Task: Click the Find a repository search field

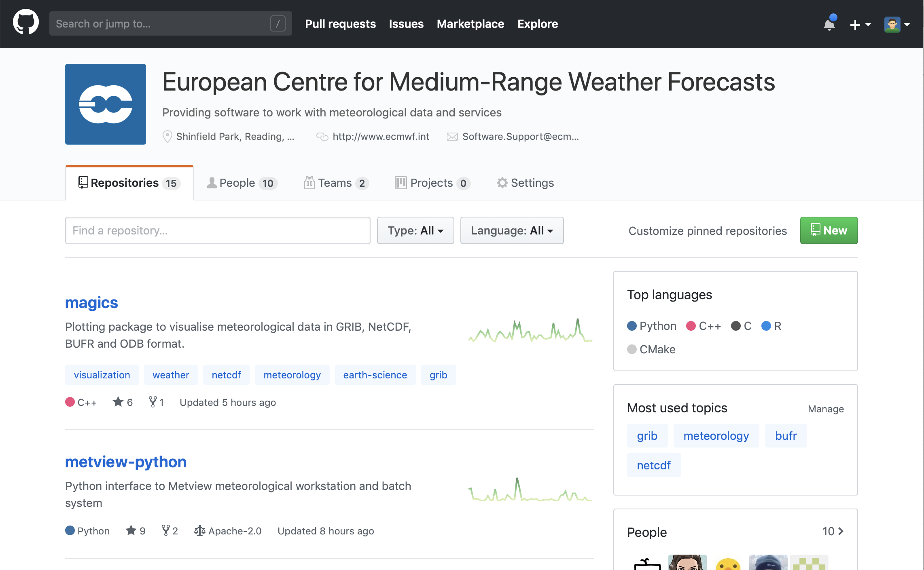Action: (217, 230)
